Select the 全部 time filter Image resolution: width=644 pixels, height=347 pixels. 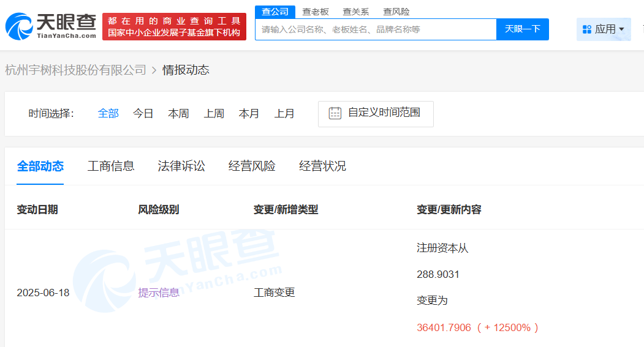(108, 113)
